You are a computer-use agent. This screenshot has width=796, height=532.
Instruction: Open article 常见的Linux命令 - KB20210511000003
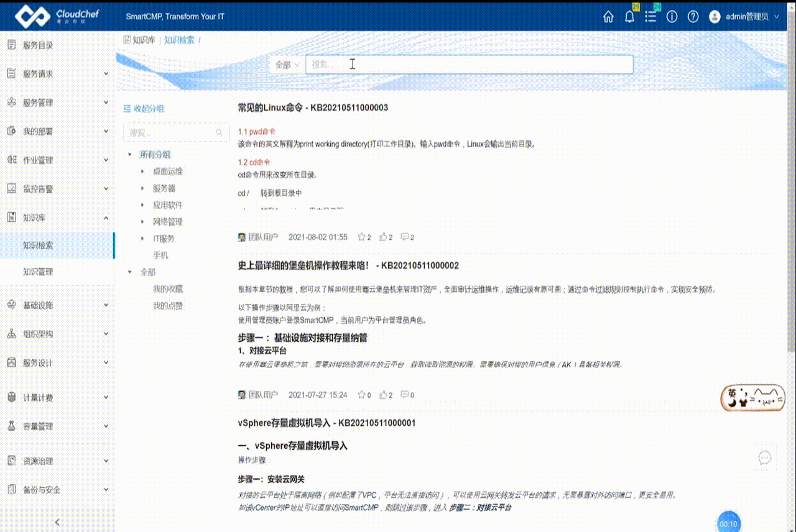point(313,108)
